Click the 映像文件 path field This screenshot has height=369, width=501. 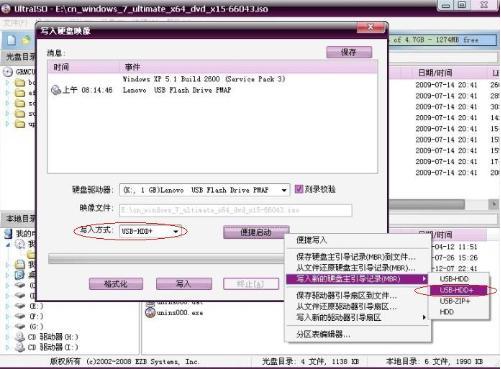[x=235, y=210]
